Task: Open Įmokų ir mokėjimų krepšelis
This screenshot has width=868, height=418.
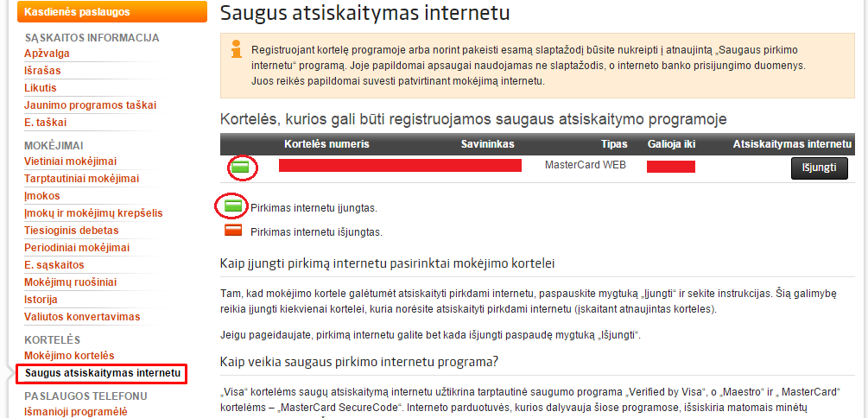Action: pos(93,213)
